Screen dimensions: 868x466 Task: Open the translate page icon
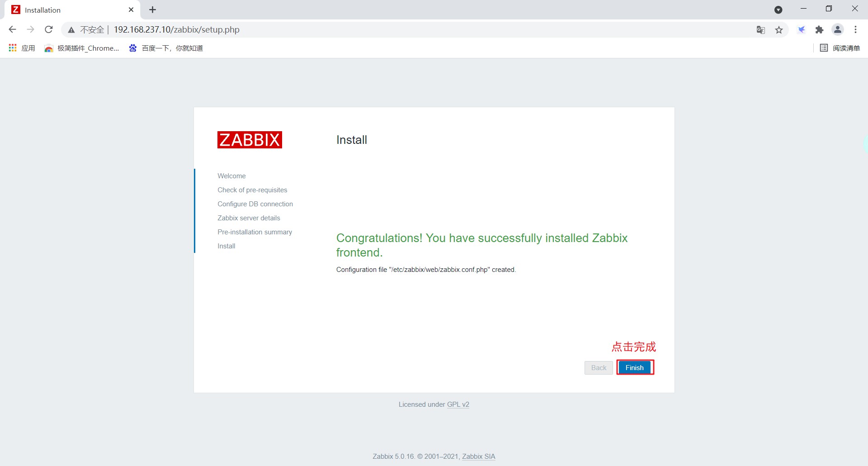[761, 30]
